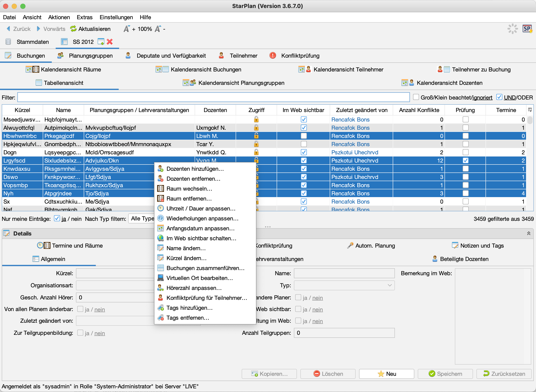Click the Aktualisieren refresh icon
This screenshot has width=536, height=392.
coord(73,29)
